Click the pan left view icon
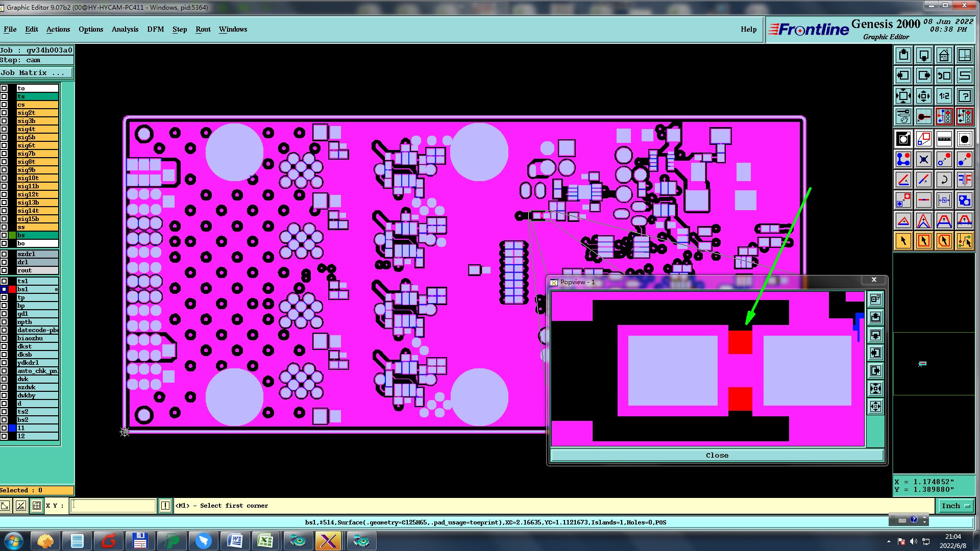This screenshot has width=980, height=551. (x=903, y=76)
